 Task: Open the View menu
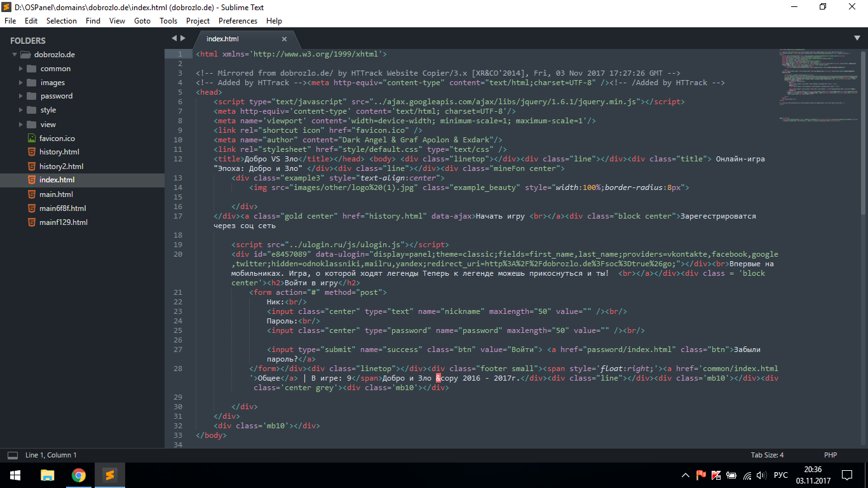pos(117,21)
